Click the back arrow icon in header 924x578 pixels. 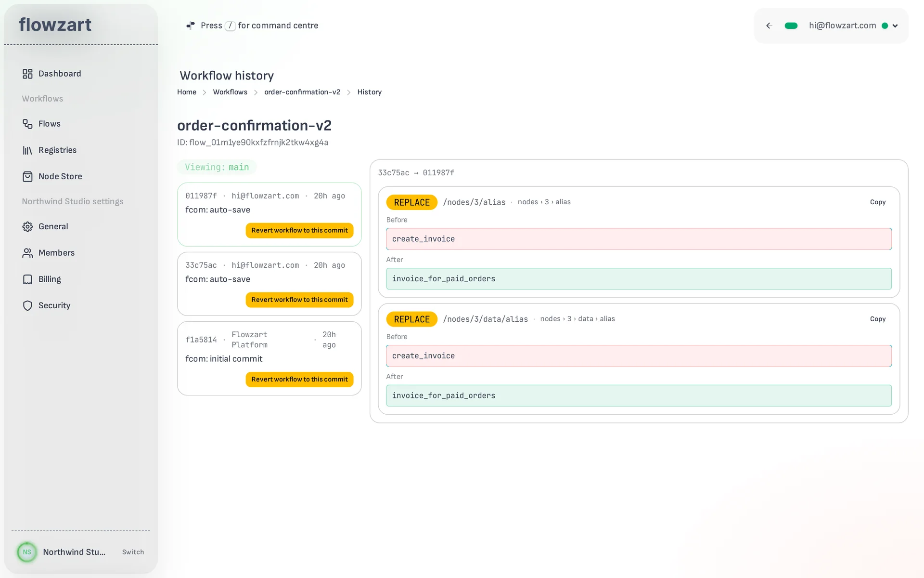click(x=769, y=26)
